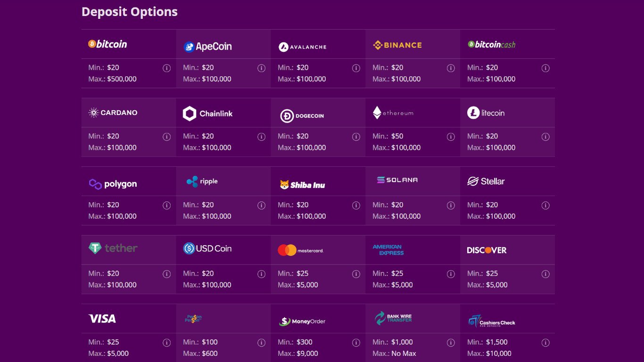Select the Solana logo

point(397,180)
